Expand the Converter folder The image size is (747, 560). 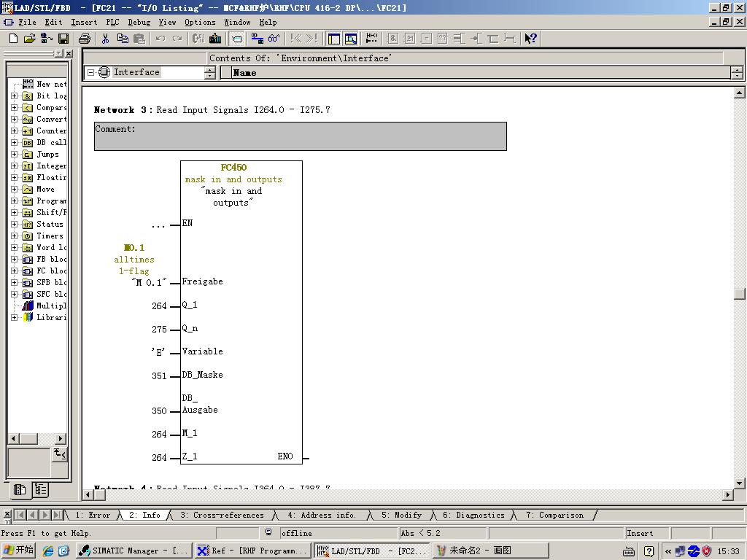[x=15, y=119]
